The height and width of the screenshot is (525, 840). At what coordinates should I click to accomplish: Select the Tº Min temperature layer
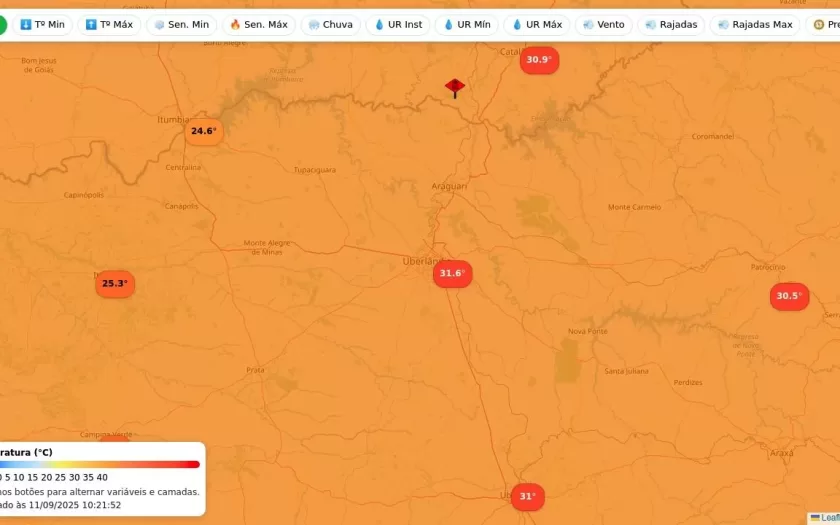click(41, 24)
